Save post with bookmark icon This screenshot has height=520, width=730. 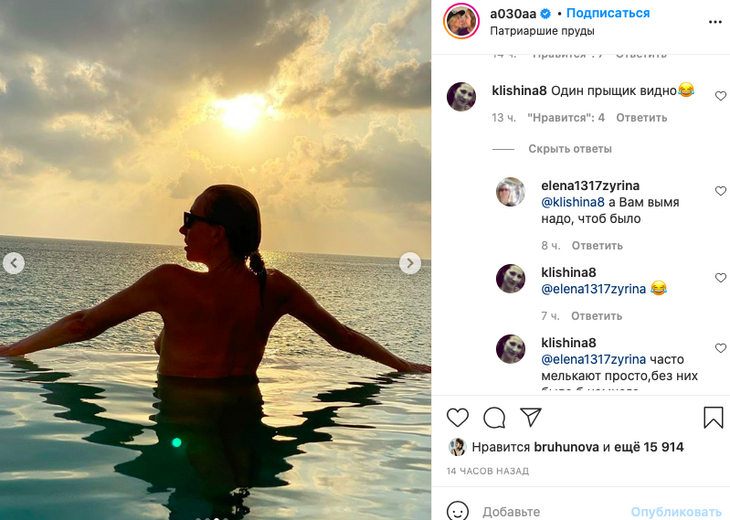pos(713,417)
